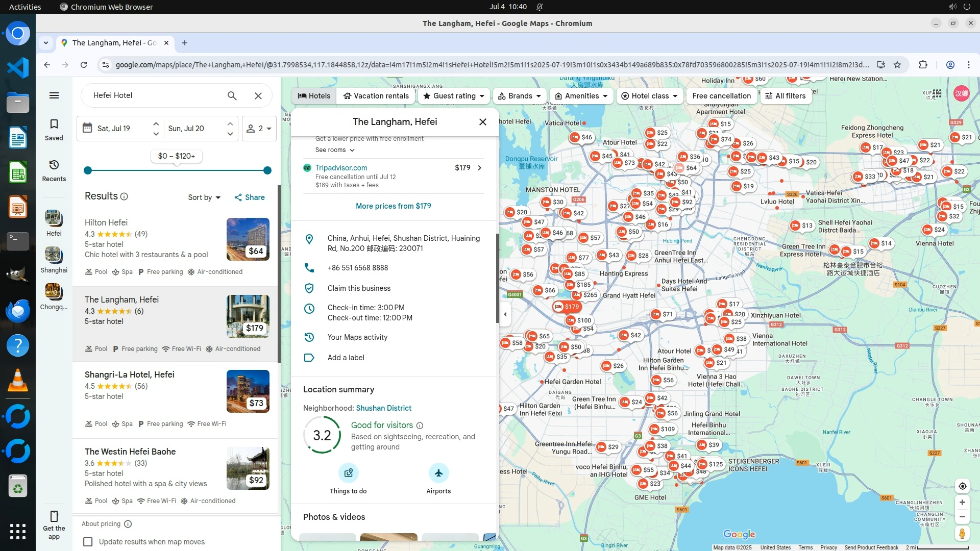Open Things to do nearby
Viewport: 980px width, 551px height.
tap(348, 473)
